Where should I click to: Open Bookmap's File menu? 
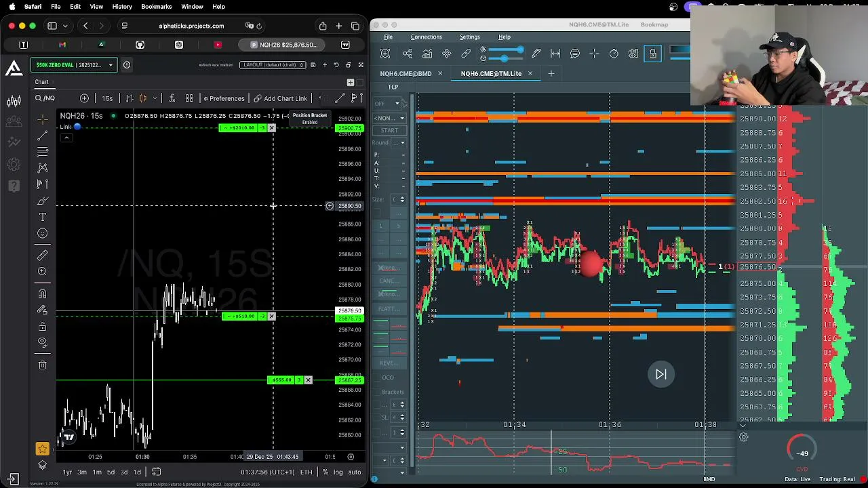point(388,37)
